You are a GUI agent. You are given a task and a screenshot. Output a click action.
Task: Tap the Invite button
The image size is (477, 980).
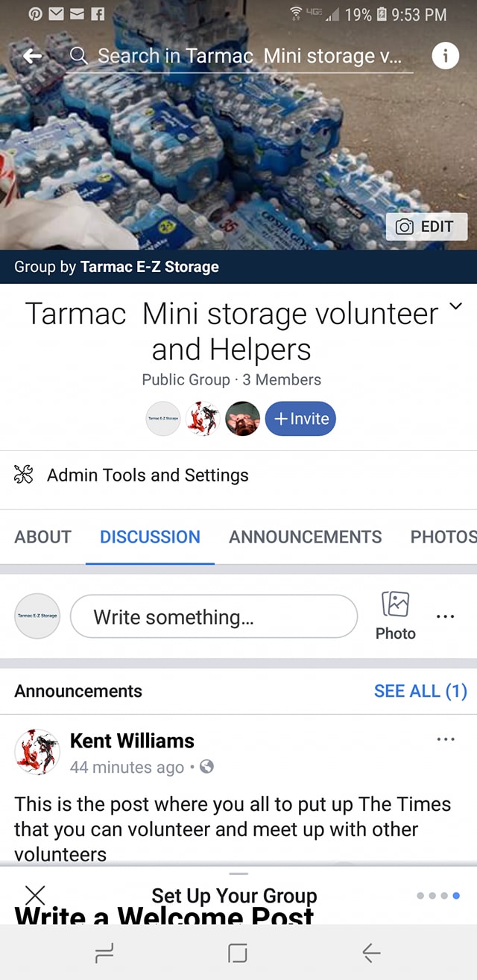(x=300, y=419)
